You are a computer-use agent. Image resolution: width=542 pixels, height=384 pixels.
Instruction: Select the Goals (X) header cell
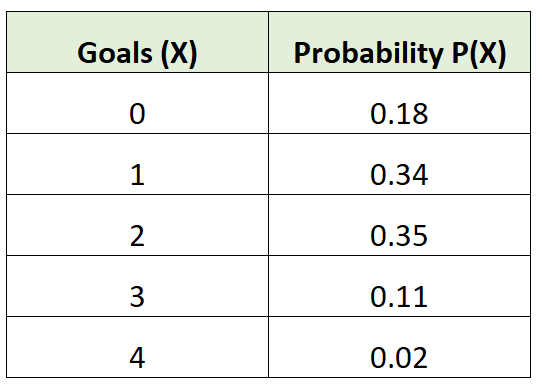coord(137,42)
